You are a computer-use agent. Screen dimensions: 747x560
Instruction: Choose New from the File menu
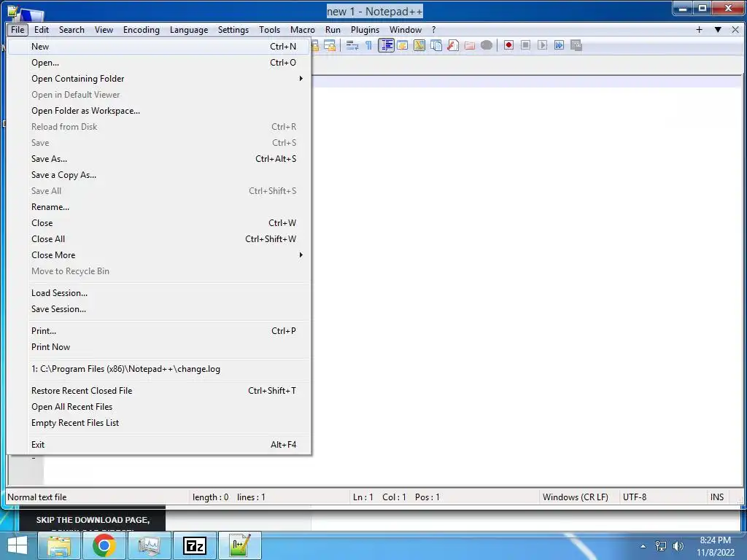(160, 47)
